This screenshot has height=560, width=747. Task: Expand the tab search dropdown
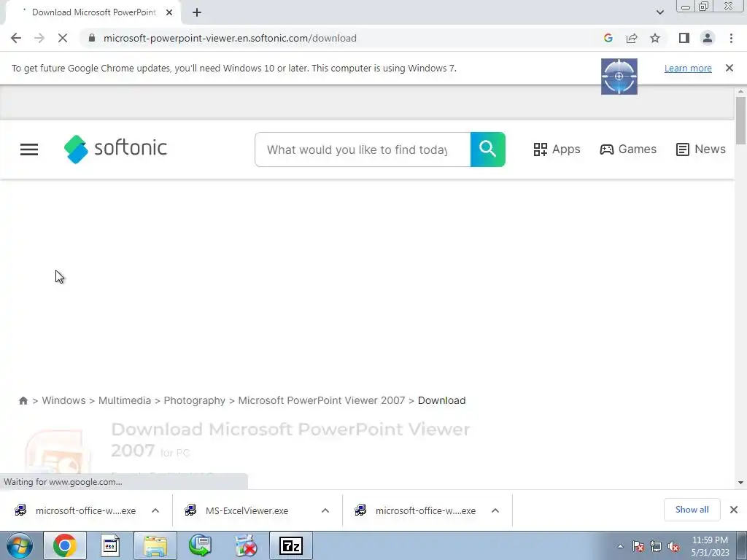659,12
